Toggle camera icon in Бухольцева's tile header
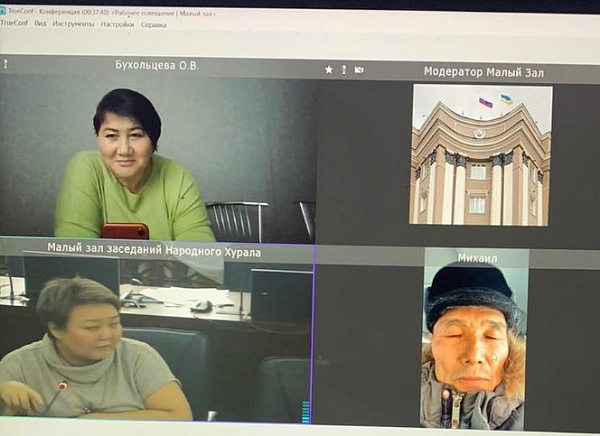This screenshot has width=600, height=436. (359, 70)
